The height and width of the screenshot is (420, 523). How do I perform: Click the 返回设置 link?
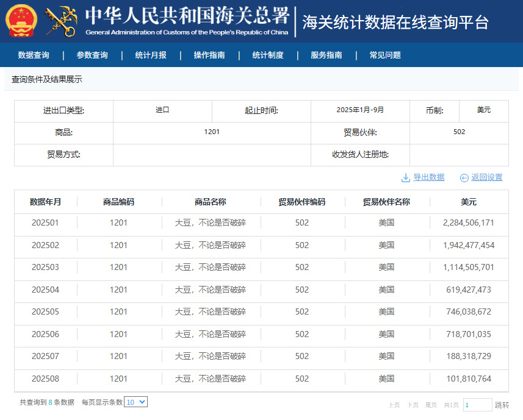tap(486, 177)
